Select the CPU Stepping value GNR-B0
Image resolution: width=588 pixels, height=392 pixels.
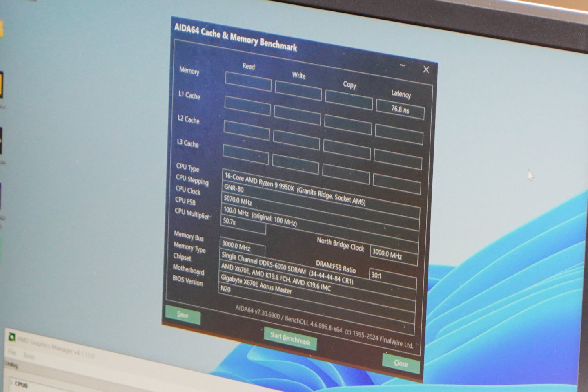(x=234, y=188)
